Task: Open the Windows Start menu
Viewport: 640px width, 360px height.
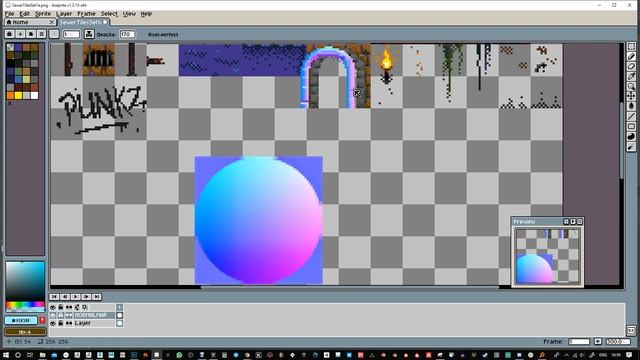Action: click(6, 355)
